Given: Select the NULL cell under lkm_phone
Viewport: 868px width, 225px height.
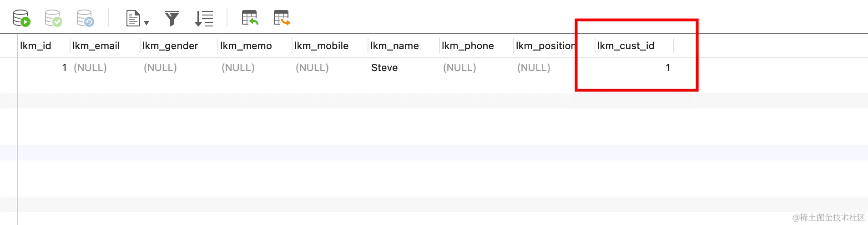Looking at the screenshot, I should click(x=459, y=67).
